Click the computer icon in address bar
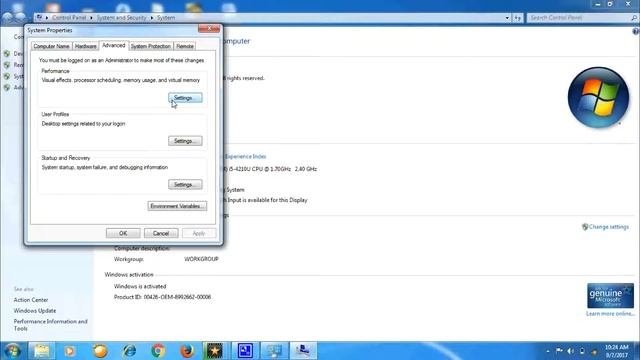 [x=39, y=18]
